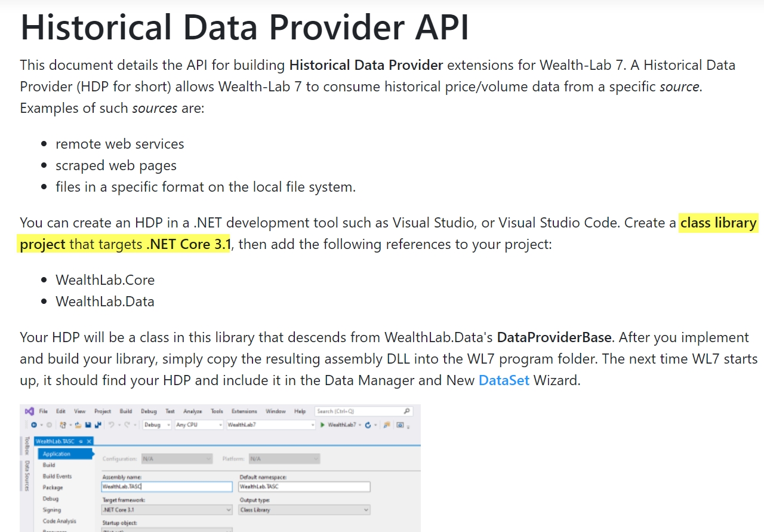Open the Analyze menu

click(x=193, y=411)
